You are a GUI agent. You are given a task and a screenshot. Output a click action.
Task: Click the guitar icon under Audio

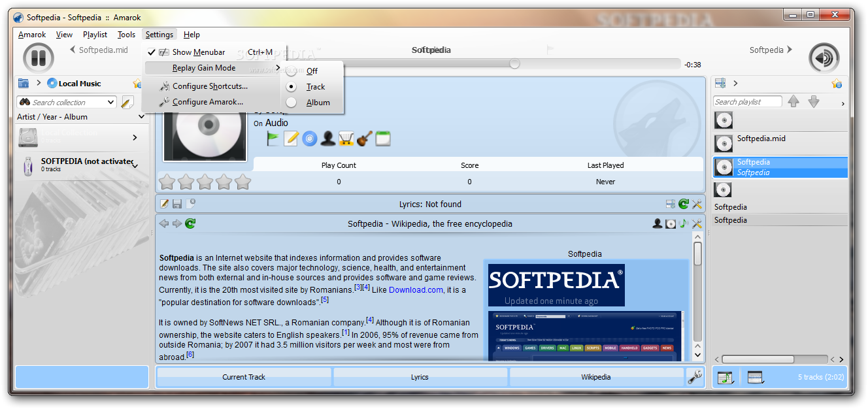click(364, 138)
